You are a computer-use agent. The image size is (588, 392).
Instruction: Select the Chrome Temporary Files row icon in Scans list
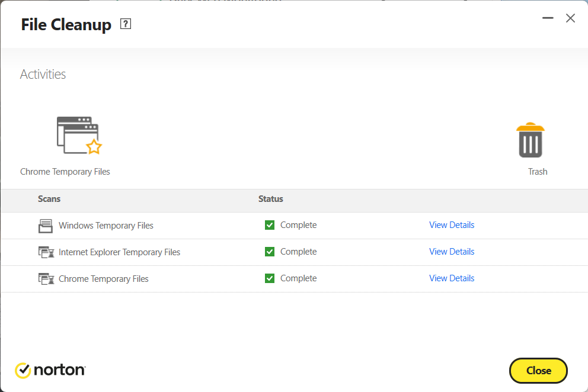pyautogui.click(x=46, y=279)
